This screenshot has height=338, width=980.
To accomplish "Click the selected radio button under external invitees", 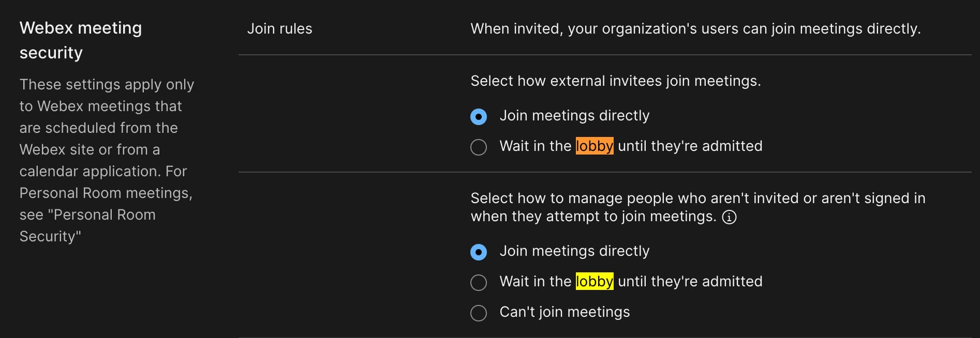I will tap(479, 117).
